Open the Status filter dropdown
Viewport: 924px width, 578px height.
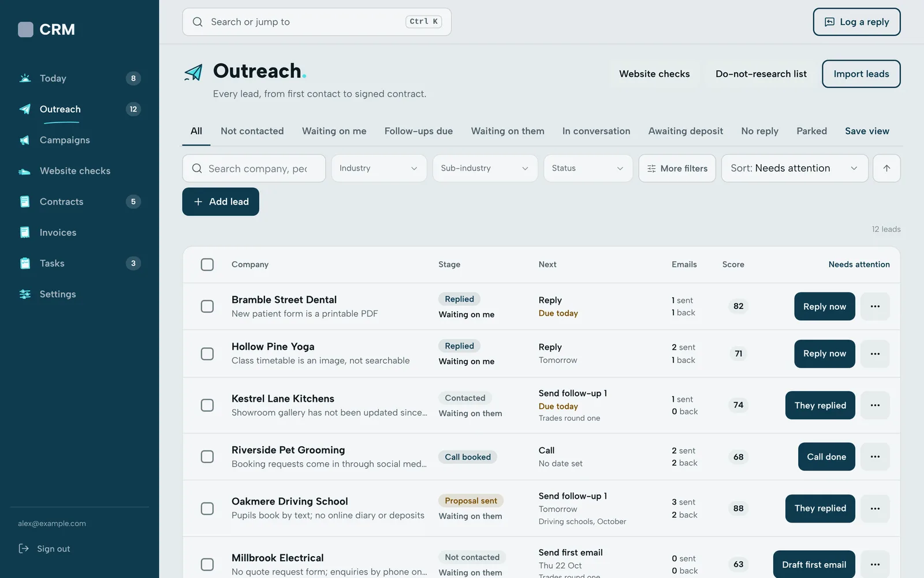pos(588,168)
